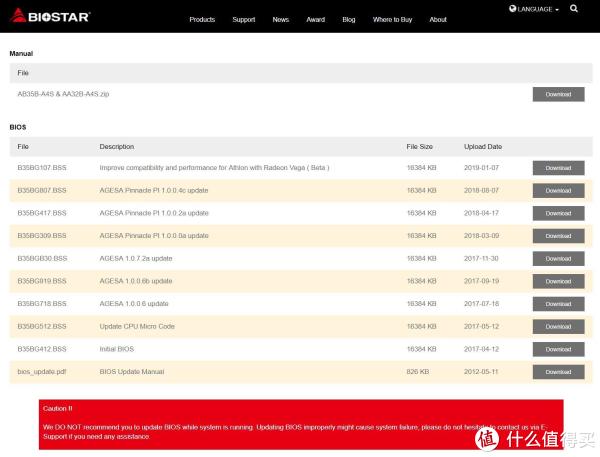Screen dimensions: 600x457
Task: Open the Products menu
Action: [x=202, y=20]
